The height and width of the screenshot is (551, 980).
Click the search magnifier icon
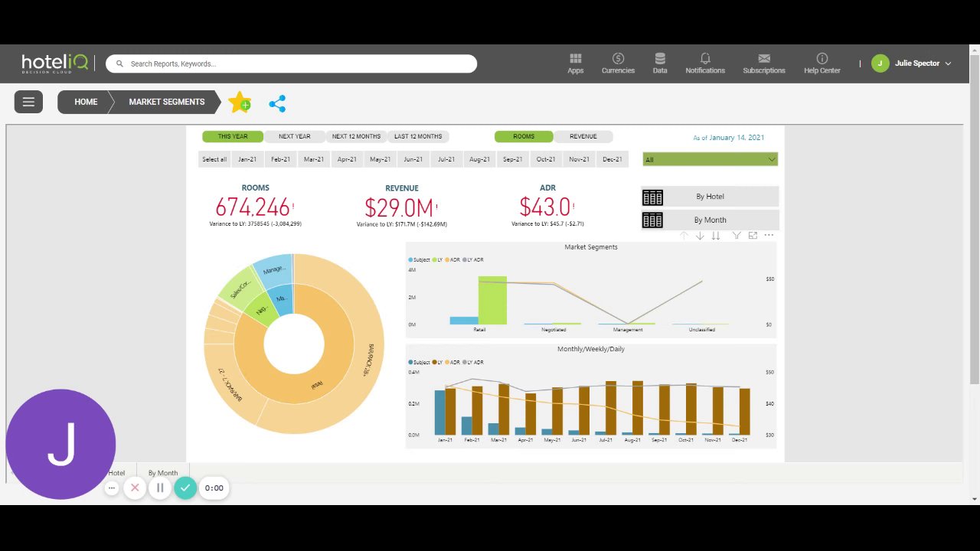click(119, 64)
